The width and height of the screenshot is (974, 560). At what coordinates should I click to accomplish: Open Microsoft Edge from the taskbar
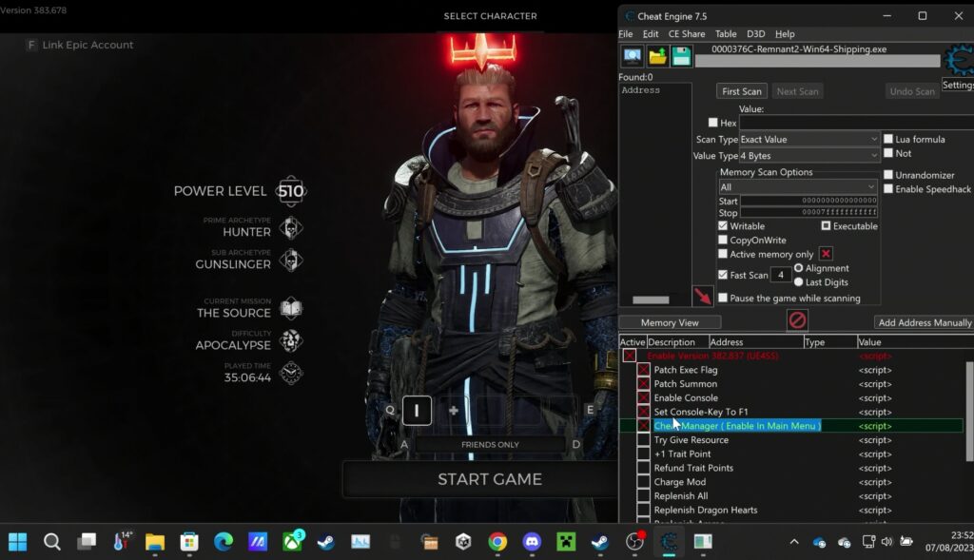[x=223, y=542]
